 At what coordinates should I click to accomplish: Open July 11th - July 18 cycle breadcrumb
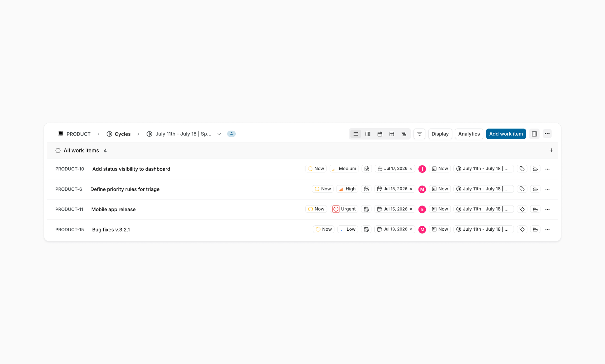coord(179,134)
